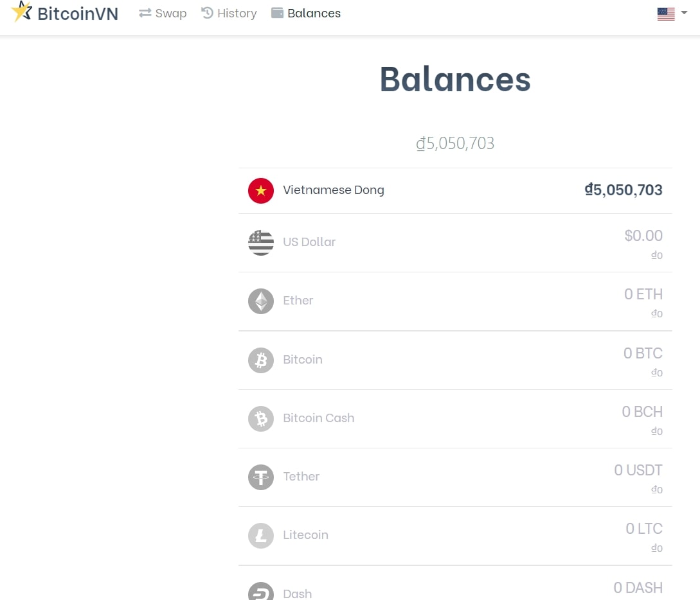Viewport: 700px width, 600px height.
Task: Select the Litecoin row label
Action: click(x=305, y=535)
